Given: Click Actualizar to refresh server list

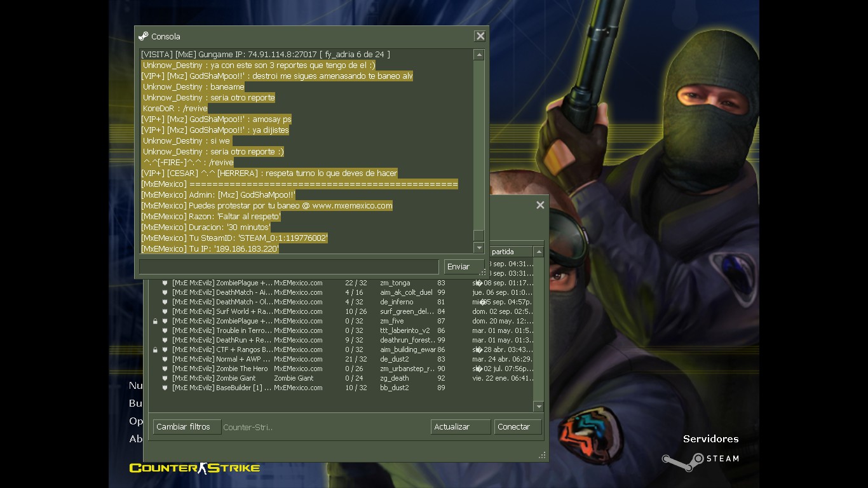Looking at the screenshot, I should pos(461,427).
